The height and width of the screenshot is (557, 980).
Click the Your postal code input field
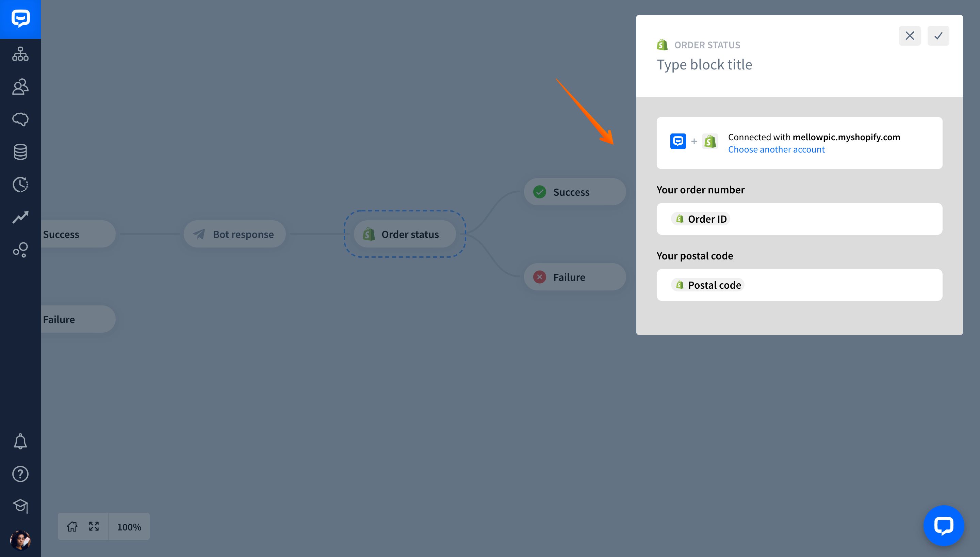point(799,285)
